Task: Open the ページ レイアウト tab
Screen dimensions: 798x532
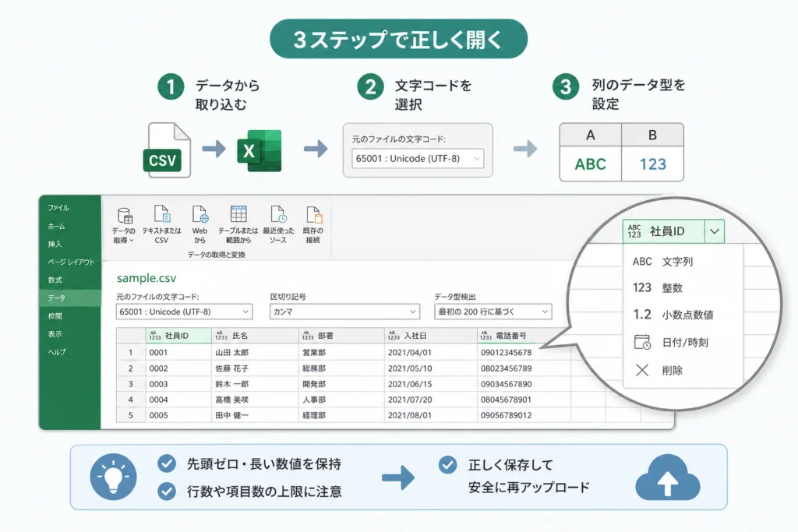Action: point(71,262)
